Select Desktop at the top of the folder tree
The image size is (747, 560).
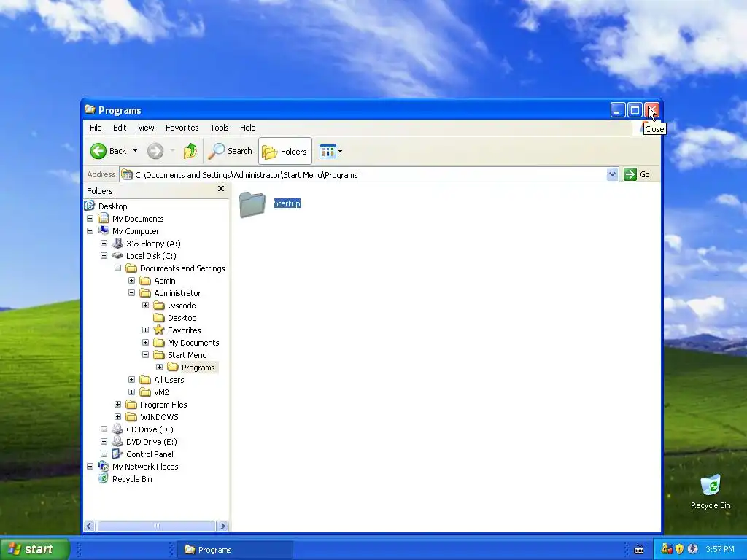point(113,206)
